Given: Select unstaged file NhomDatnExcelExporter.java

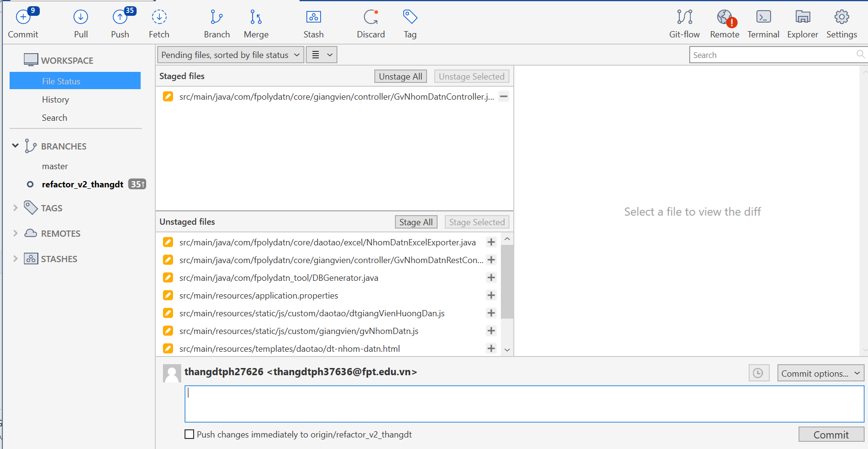Looking at the screenshot, I should [x=327, y=242].
